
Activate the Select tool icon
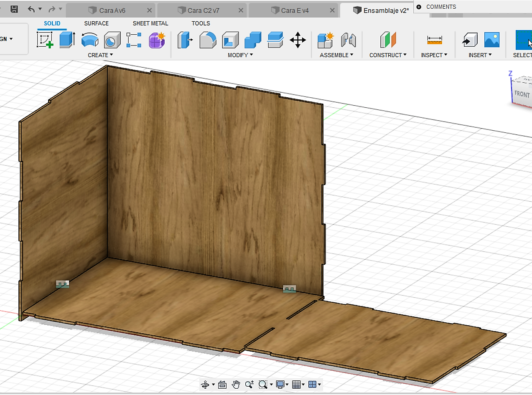[x=524, y=41]
